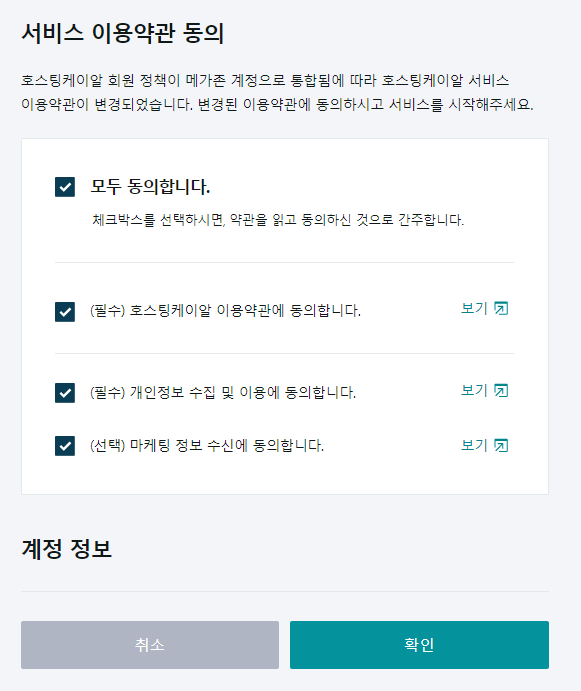This screenshot has width=581, height=691.
Task: Open 보기 text link for 마케팅 정보 수신
Action: tap(474, 445)
